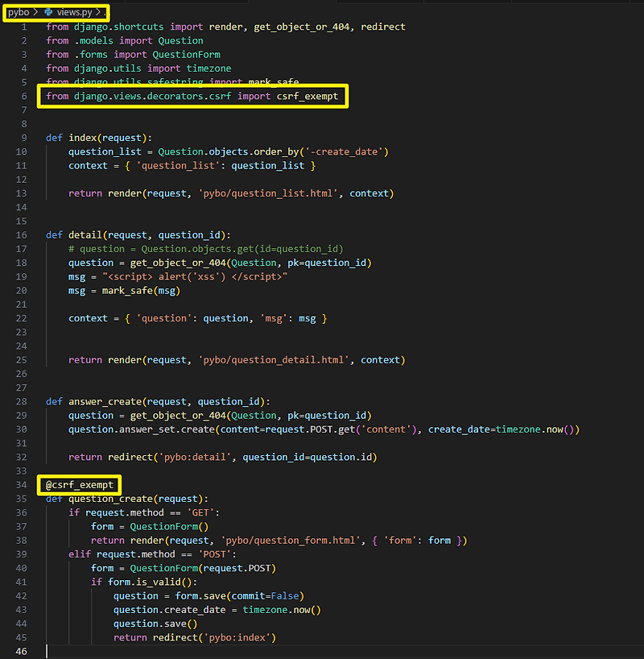644x659 pixels.
Task: Click the 'question_create' function name on line 35
Action: [110, 499]
